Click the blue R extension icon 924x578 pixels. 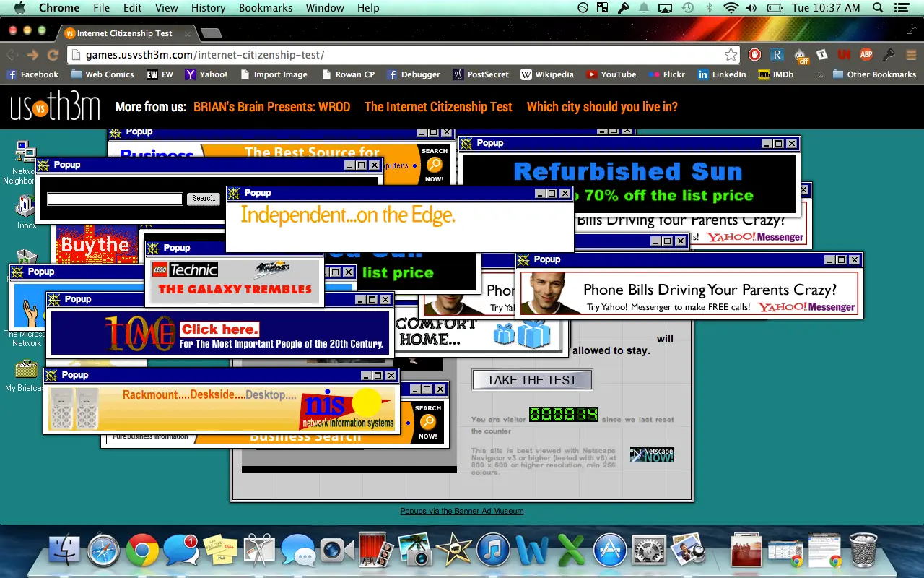click(x=777, y=55)
